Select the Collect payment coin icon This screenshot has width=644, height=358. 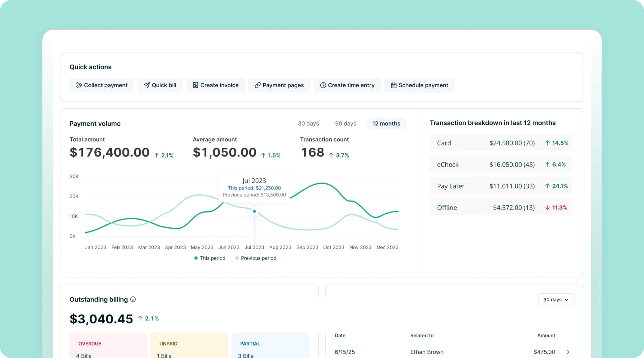coord(79,85)
